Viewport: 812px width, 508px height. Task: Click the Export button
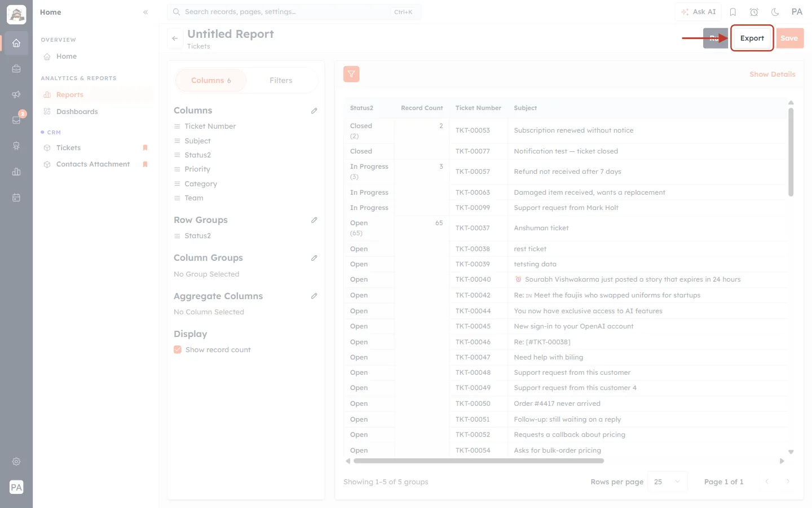coord(752,38)
